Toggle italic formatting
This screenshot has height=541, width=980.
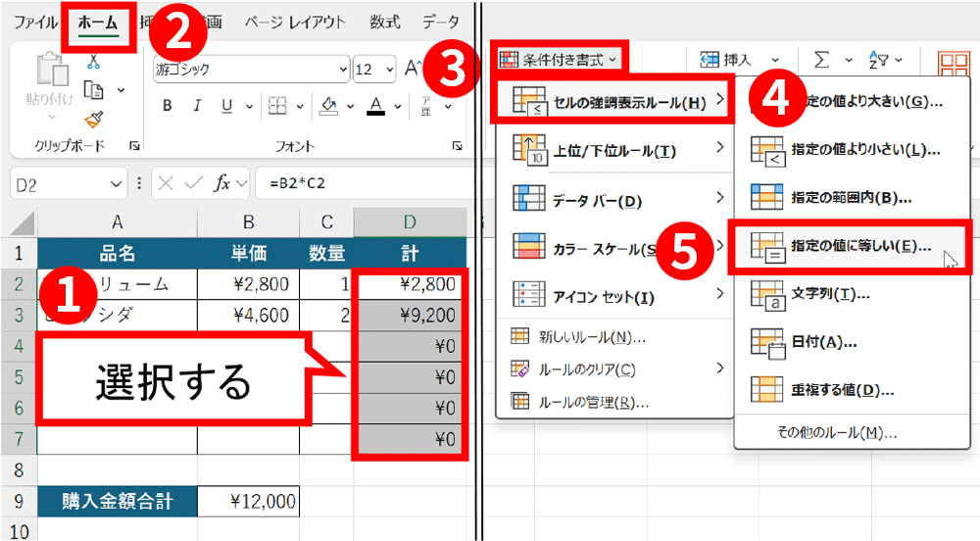197,106
